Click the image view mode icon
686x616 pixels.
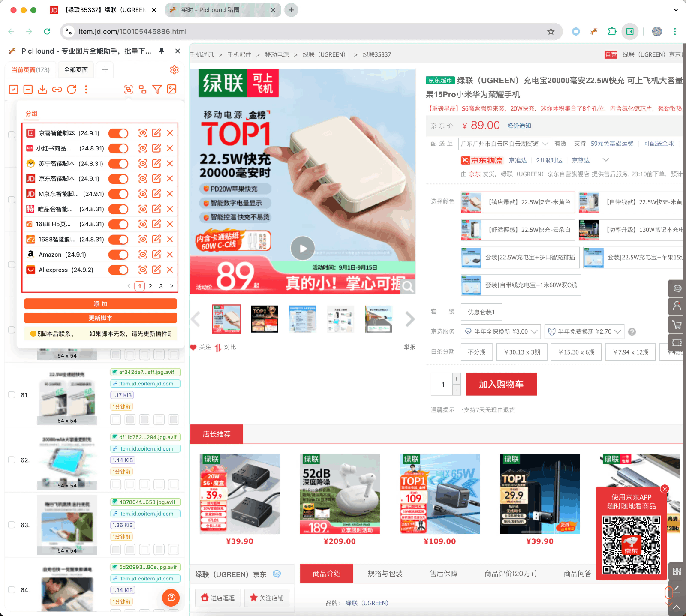tap(172, 89)
